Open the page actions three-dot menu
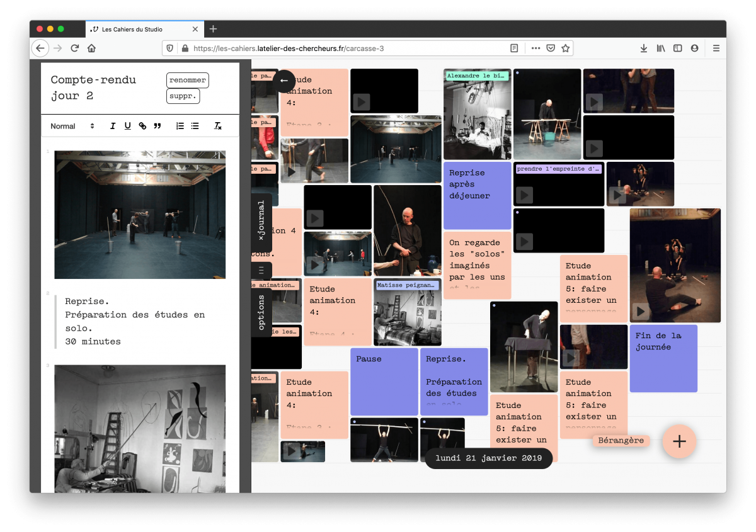756x532 pixels. [535, 48]
